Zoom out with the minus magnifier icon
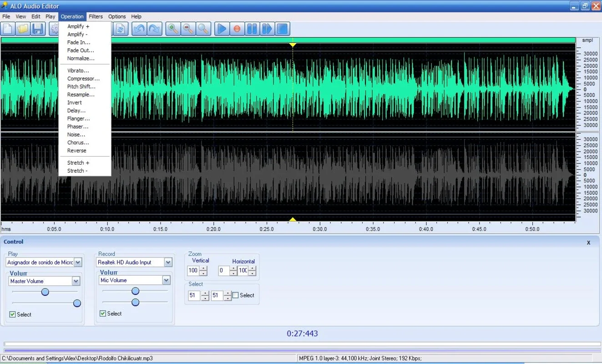This screenshot has width=602, height=364. 188,29
